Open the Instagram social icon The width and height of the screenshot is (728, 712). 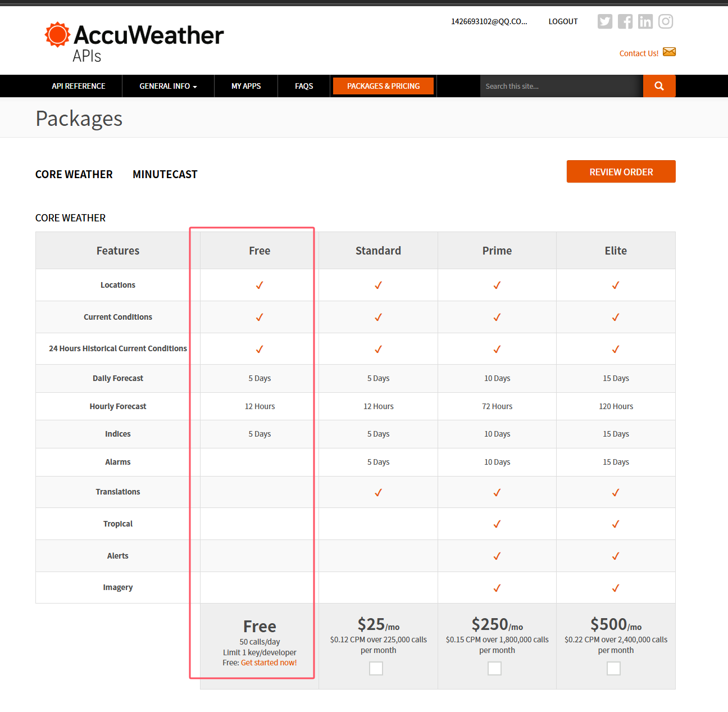[x=666, y=21]
